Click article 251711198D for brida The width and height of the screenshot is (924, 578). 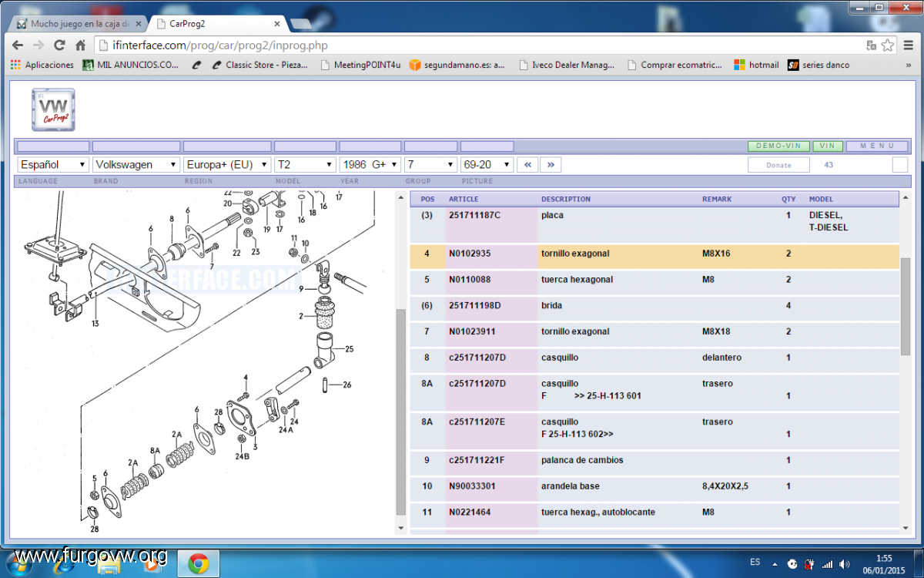474,306
